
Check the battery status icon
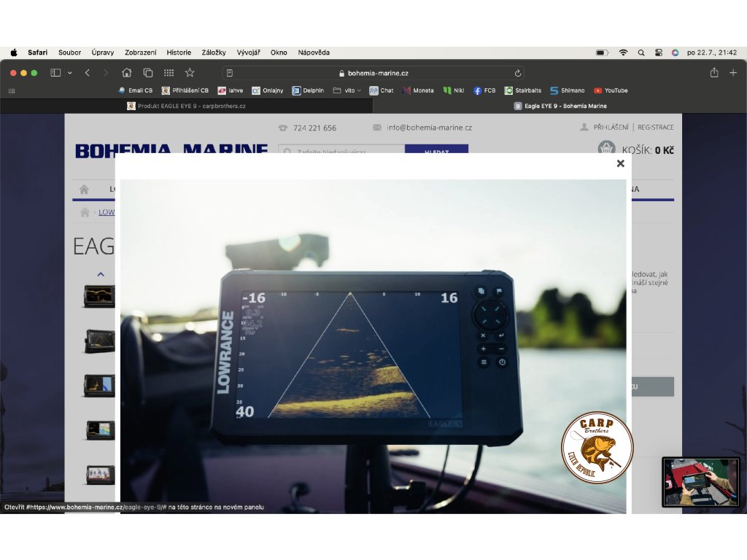[x=602, y=52]
